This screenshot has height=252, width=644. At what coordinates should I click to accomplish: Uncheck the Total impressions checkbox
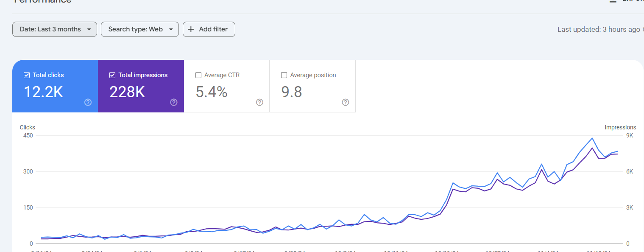(112, 75)
